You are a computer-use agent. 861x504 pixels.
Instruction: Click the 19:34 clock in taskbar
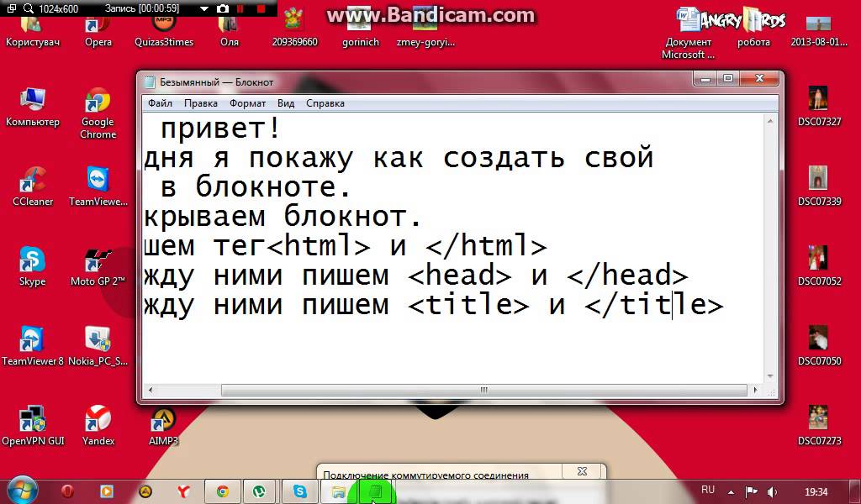[816, 491]
